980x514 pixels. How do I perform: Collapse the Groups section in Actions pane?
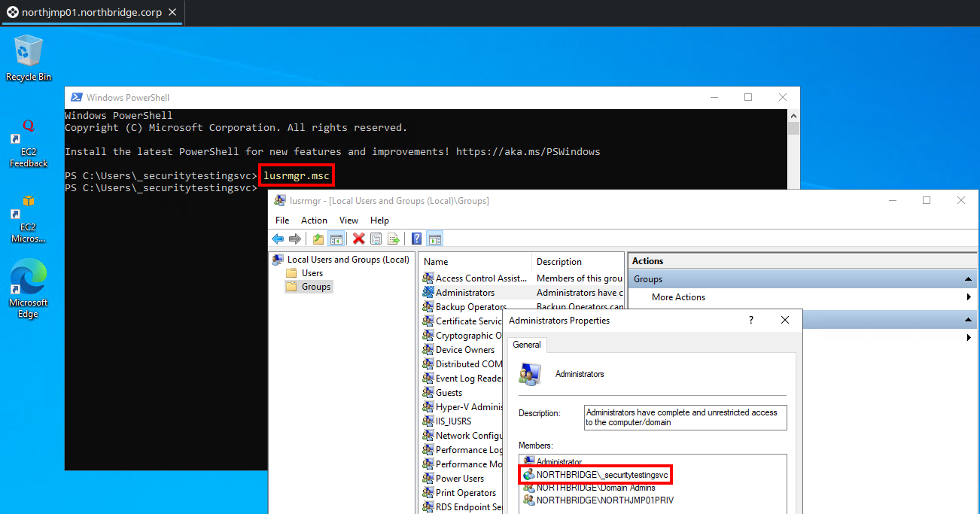(x=969, y=279)
